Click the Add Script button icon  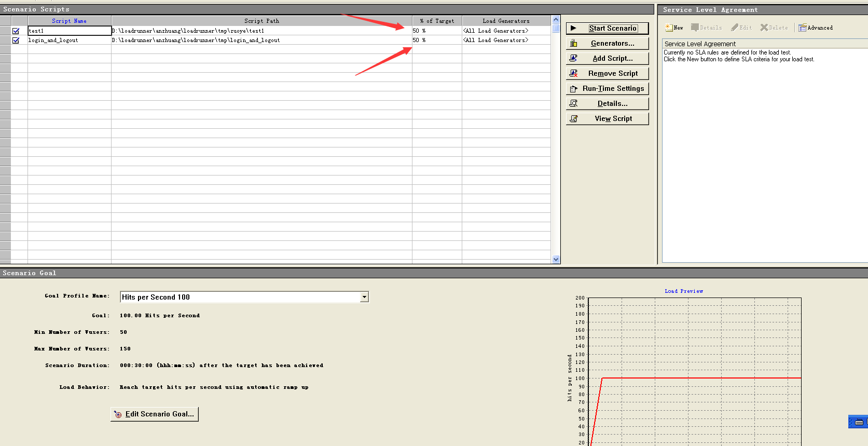(x=573, y=58)
